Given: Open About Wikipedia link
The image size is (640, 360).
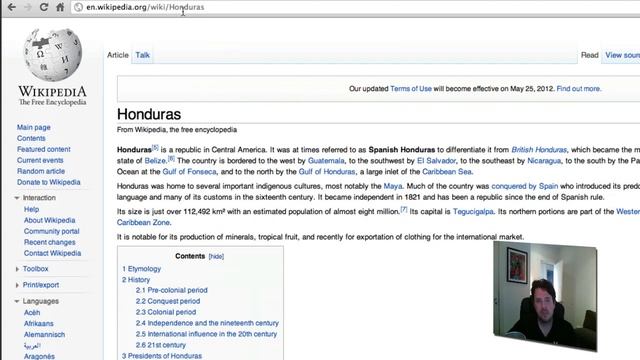Looking at the screenshot, I should coord(49,220).
